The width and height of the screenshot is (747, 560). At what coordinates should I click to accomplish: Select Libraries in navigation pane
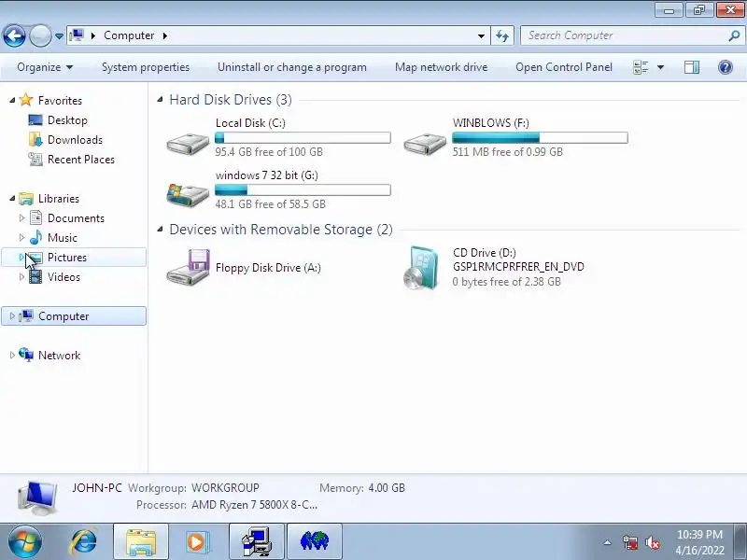click(59, 199)
